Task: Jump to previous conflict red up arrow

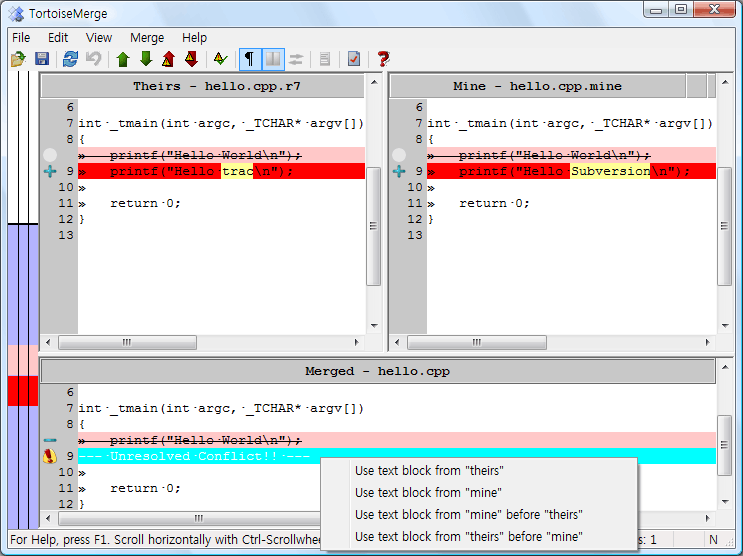Action: coord(169,60)
